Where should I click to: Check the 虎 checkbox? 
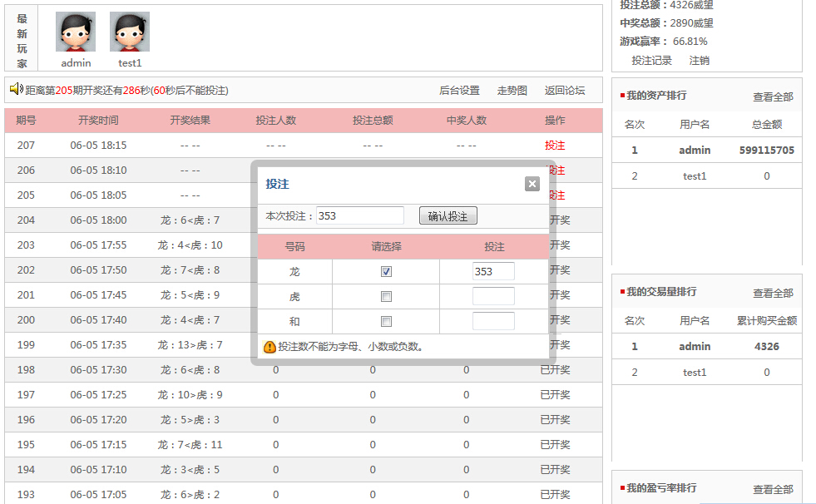(x=386, y=296)
